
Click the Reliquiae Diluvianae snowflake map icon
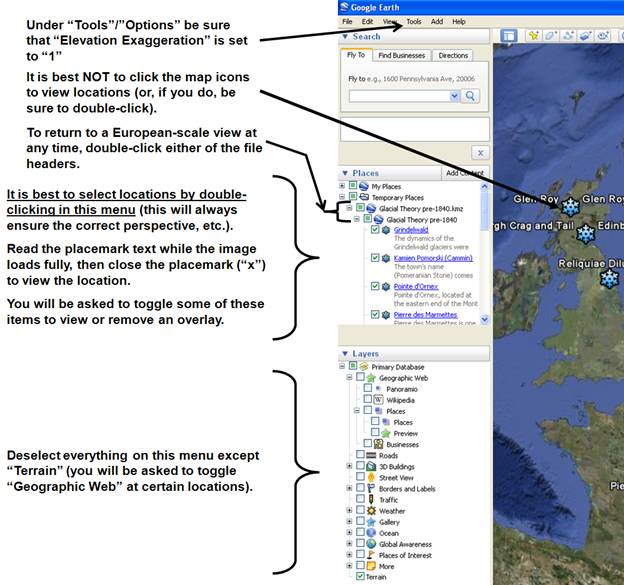(609, 278)
